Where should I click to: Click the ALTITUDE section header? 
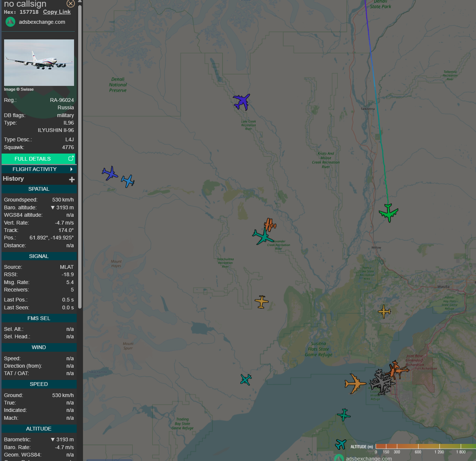(39, 429)
